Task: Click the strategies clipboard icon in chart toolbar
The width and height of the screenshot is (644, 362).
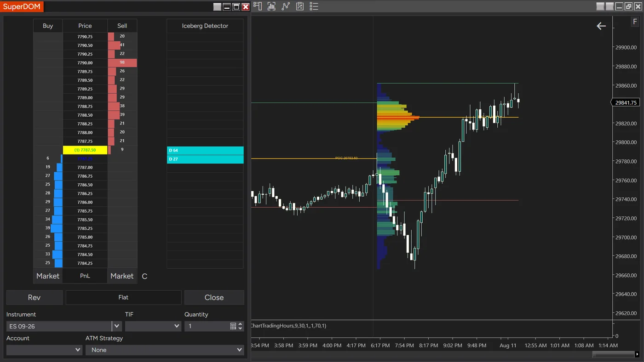Action: [x=300, y=6]
